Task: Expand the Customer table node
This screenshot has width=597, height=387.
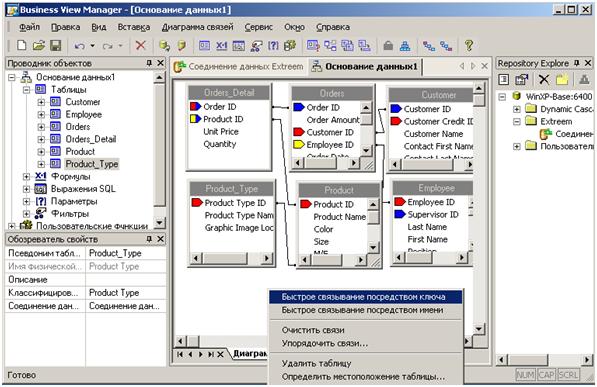Action: tap(41, 102)
